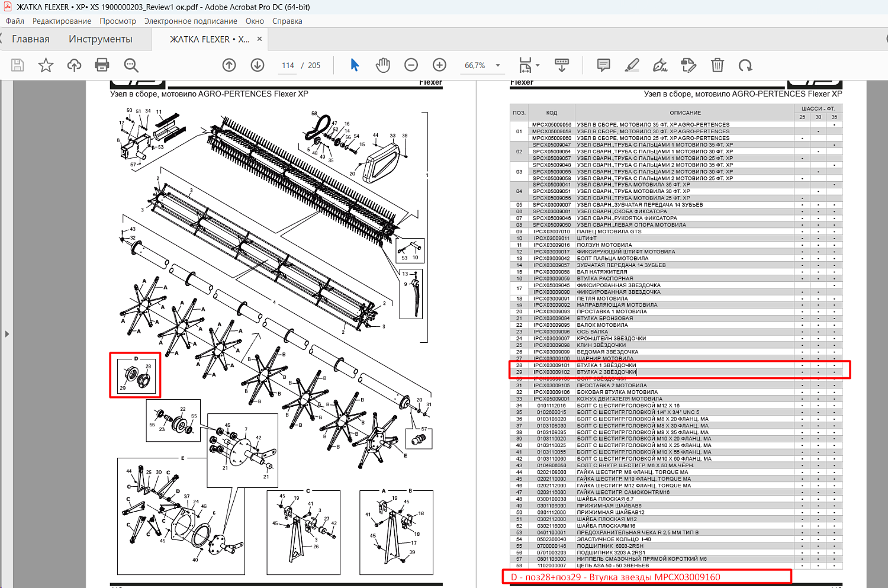Open text search with the magnifier icon
The height and width of the screenshot is (588, 888).
pos(131,65)
